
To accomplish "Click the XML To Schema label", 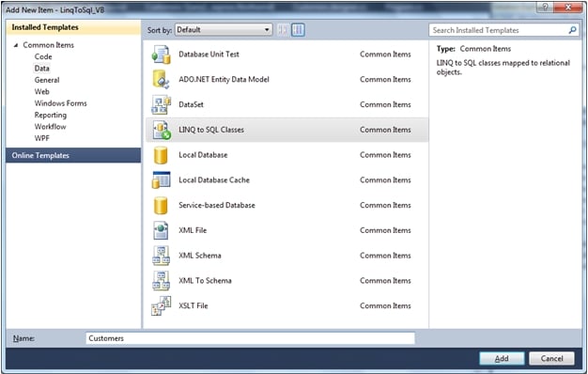I will pos(205,281).
